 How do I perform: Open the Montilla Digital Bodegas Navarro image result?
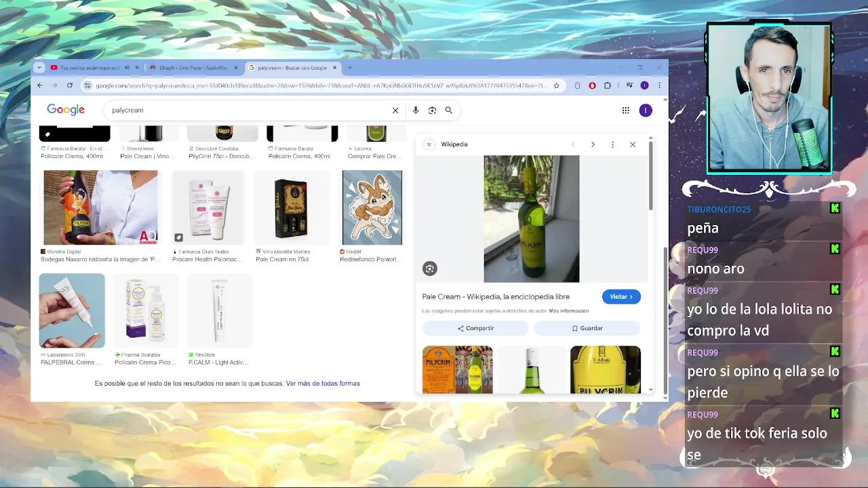coord(100,207)
